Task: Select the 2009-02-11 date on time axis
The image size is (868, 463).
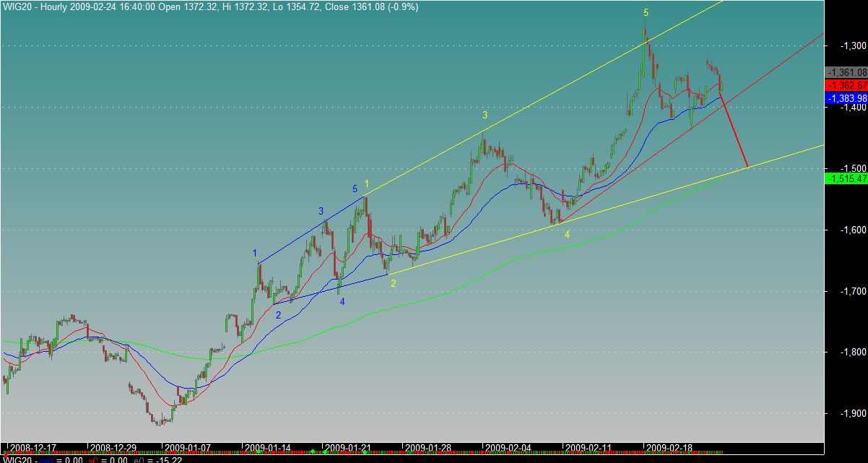Action: click(590, 448)
